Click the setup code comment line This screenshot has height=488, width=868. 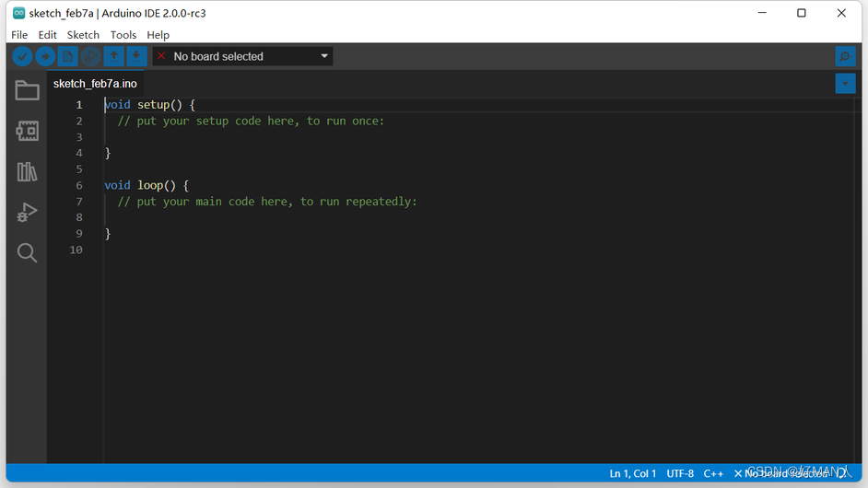click(x=251, y=121)
